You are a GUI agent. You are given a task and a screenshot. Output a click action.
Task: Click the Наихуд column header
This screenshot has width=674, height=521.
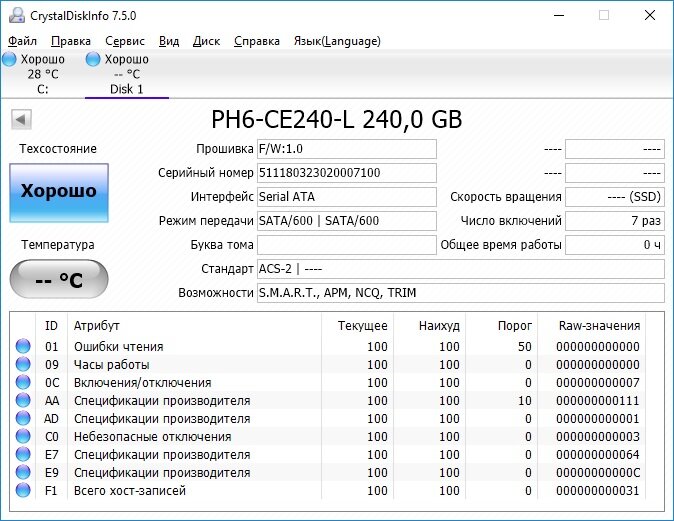click(x=439, y=326)
